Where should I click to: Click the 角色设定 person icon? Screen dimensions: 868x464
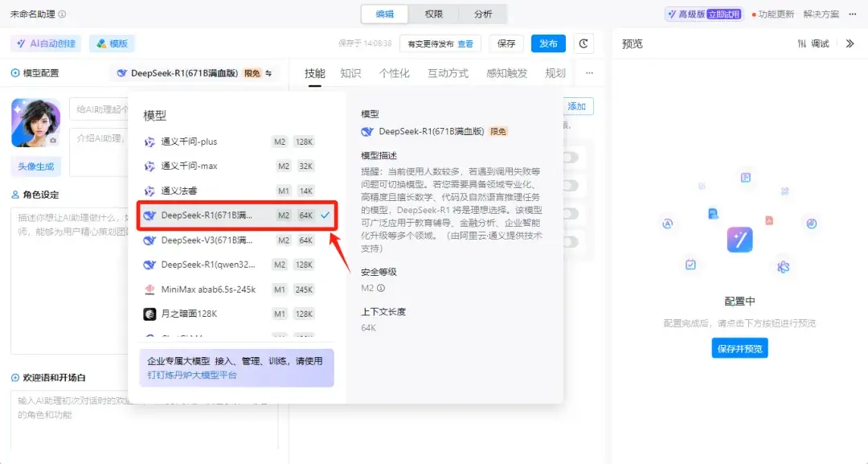pos(15,195)
